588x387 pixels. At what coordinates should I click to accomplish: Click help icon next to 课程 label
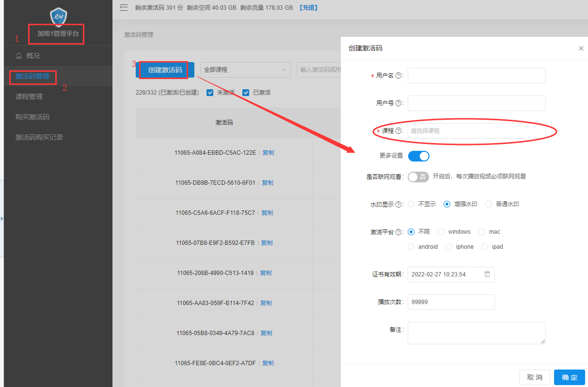[x=399, y=131]
